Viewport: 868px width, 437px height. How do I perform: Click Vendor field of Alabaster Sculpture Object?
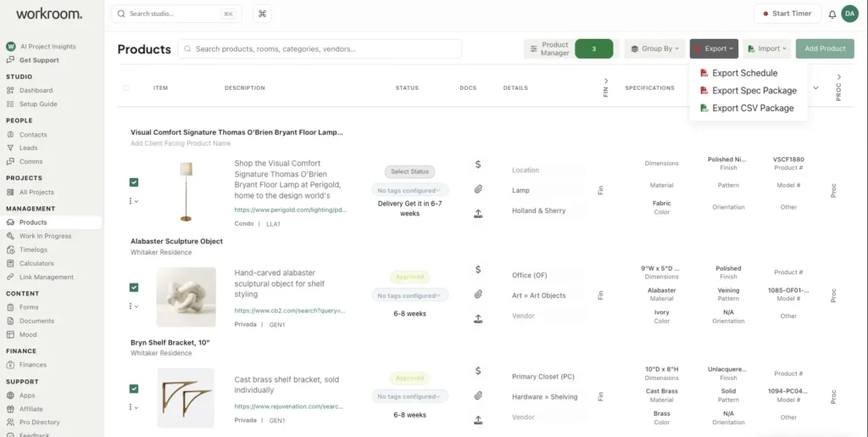coord(547,316)
